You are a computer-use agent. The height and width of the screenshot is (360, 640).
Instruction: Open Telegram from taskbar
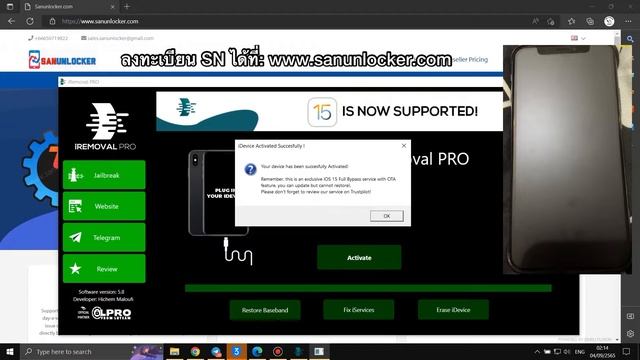[216, 351]
